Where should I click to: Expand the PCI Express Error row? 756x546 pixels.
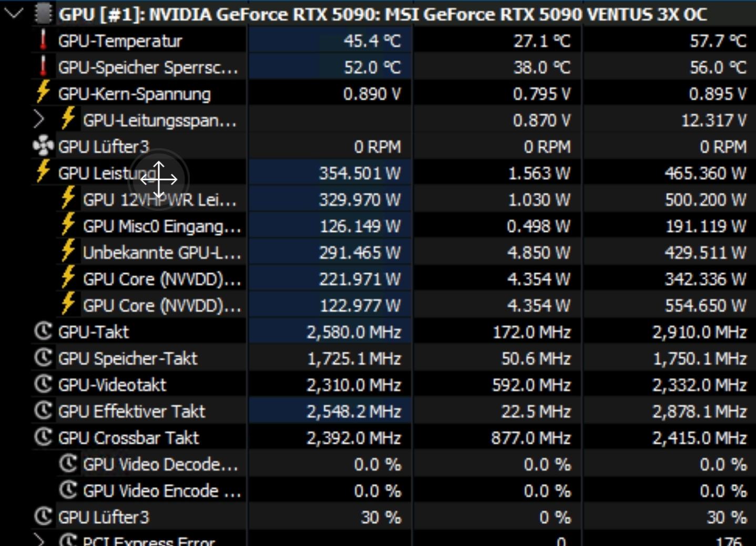[x=38, y=540]
